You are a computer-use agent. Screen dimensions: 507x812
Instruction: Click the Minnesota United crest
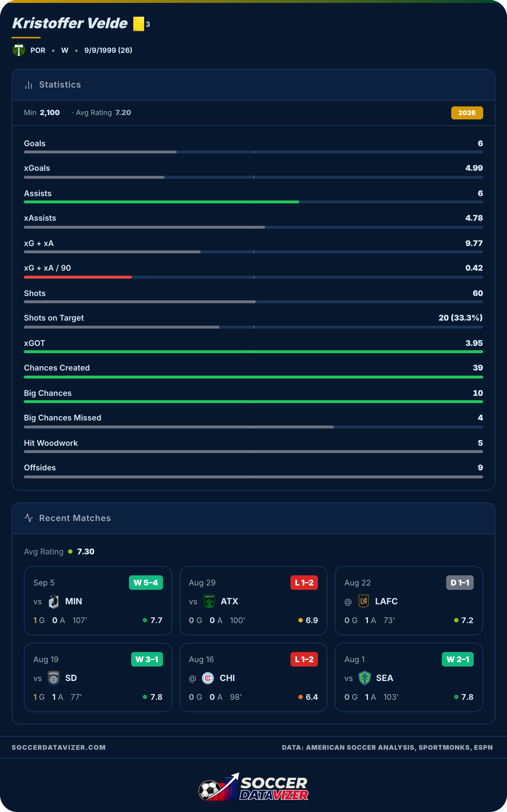coord(54,601)
